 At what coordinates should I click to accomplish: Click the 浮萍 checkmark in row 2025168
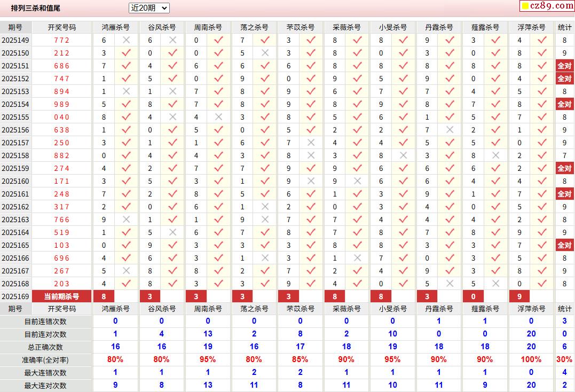pyautogui.click(x=542, y=284)
